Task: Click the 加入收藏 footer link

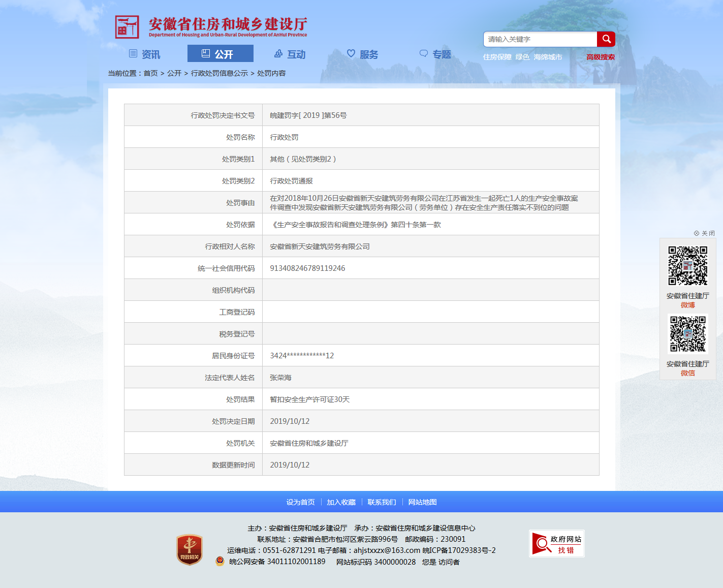Action: [x=341, y=502]
